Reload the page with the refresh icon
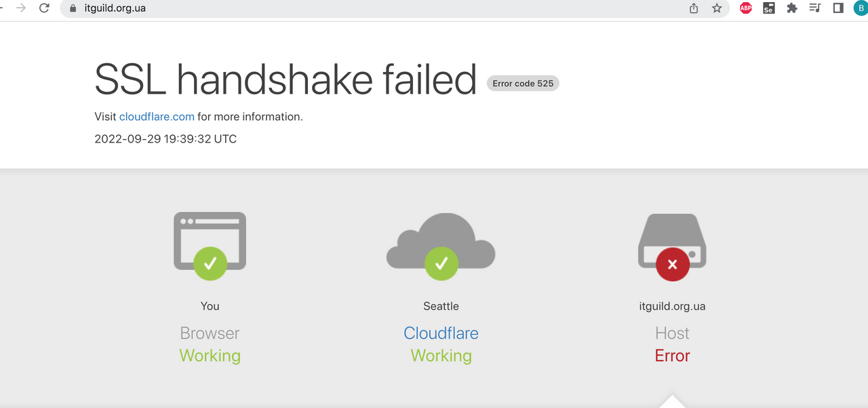 coord(45,8)
